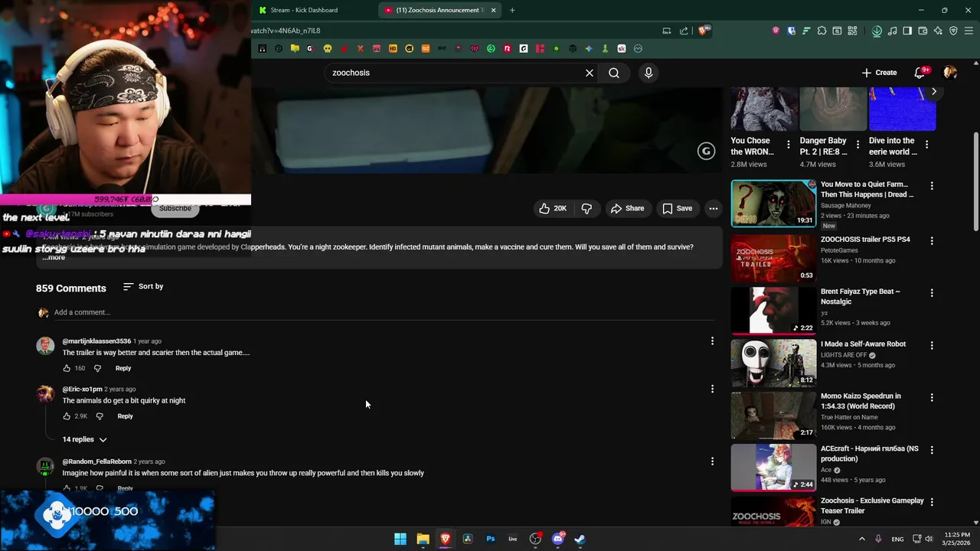This screenshot has width=980, height=551.
Task: Reply to martijnklaassen3536's comment
Action: point(123,368)
